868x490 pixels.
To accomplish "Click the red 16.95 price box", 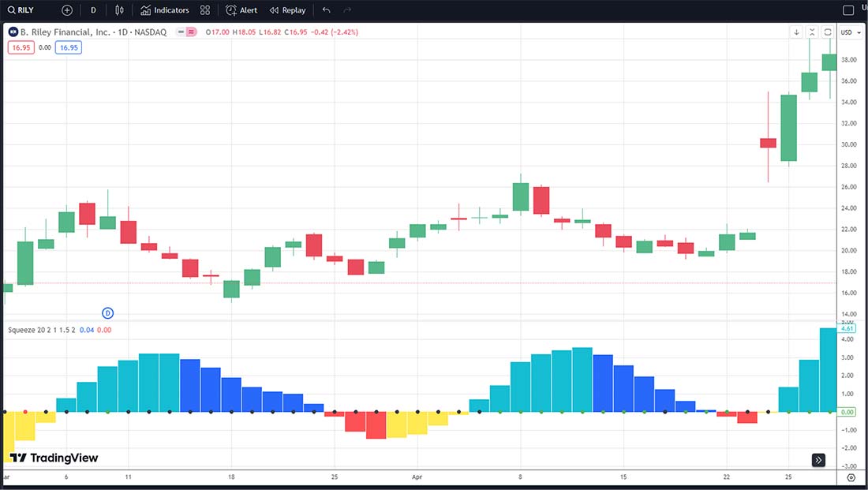I will tap(21, 47).
